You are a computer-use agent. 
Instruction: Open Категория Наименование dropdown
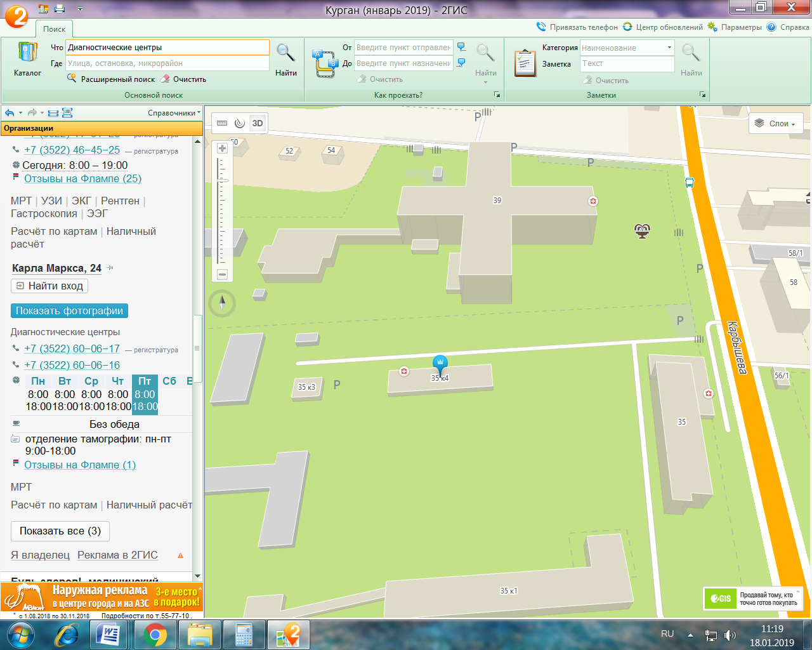point(627,48)
